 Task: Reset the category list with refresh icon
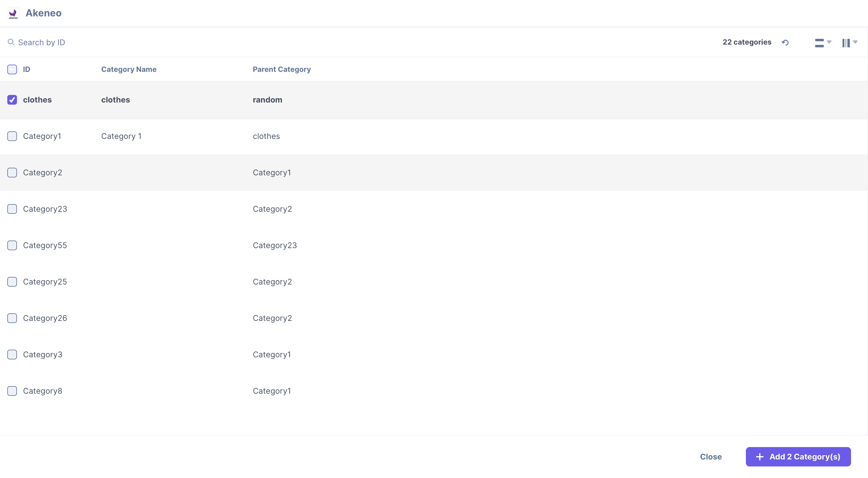click(785, 42)
